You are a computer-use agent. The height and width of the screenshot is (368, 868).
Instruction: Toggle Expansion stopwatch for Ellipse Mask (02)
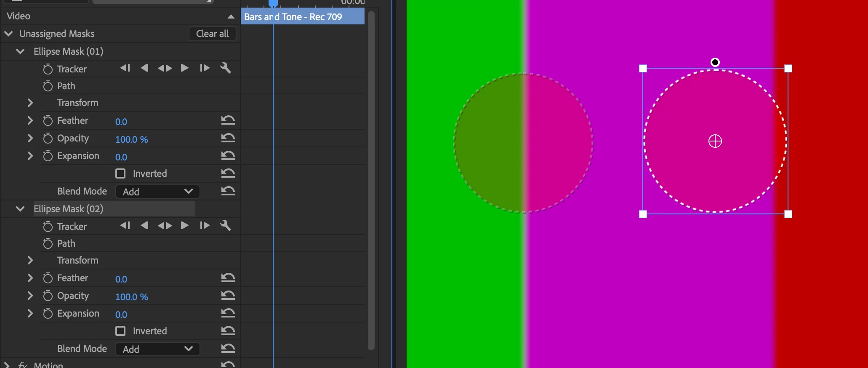tap(48, 313)
